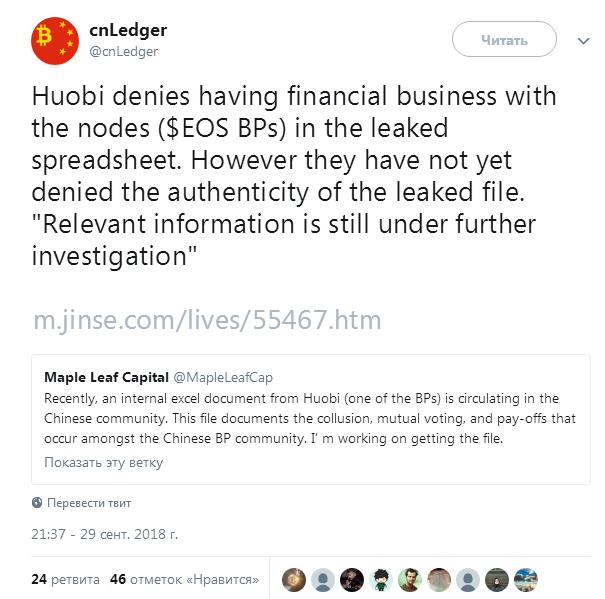Open the m.jinse.com article link
Viewport: 605px width, 599px height.
tap(207, 320)
